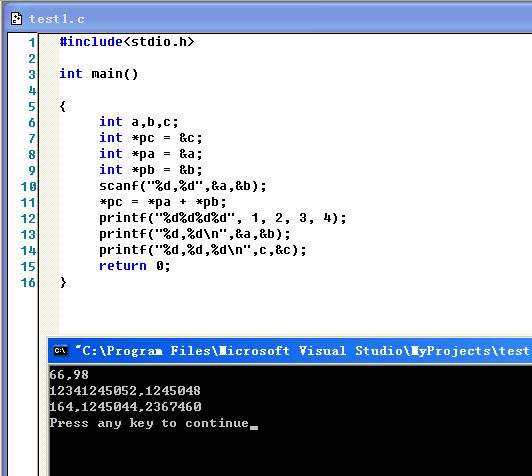Click the int *pb = &b; statement
532x476 pixels.
(151, 170)
